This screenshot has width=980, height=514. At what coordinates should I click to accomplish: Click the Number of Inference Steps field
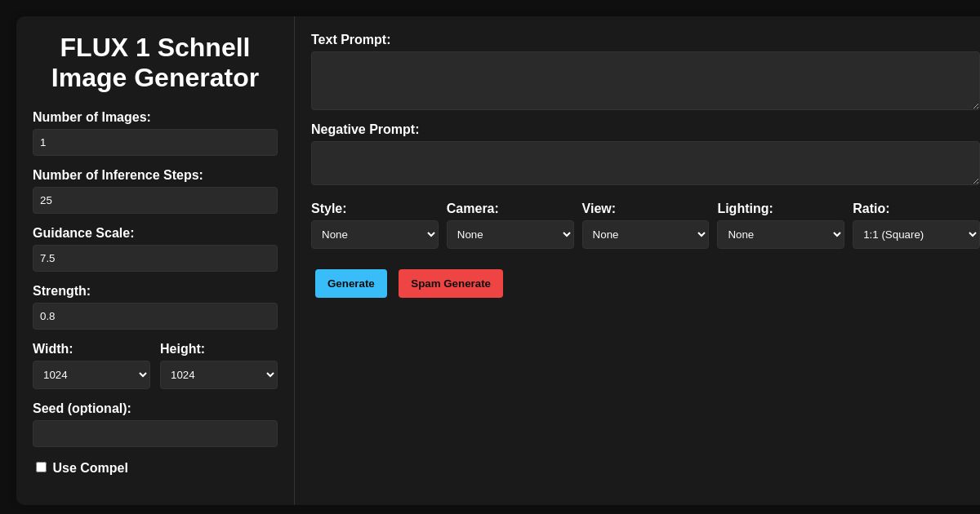point(155,200)
